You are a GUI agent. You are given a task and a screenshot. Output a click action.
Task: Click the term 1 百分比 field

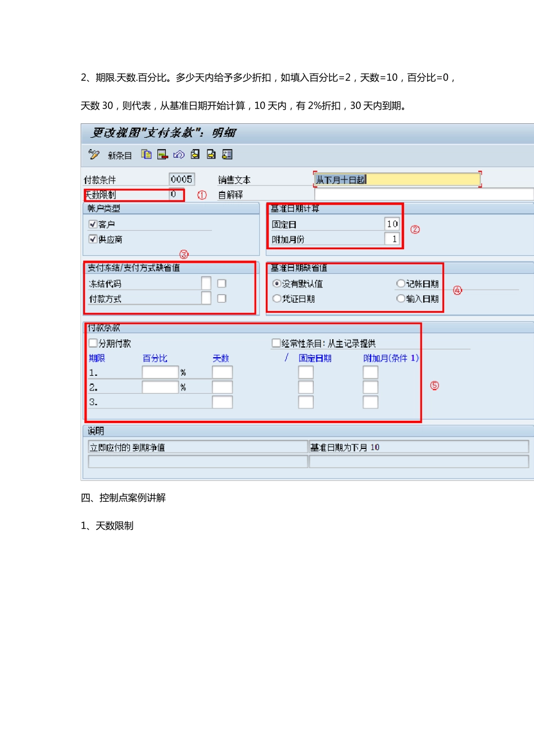(160, 372)
